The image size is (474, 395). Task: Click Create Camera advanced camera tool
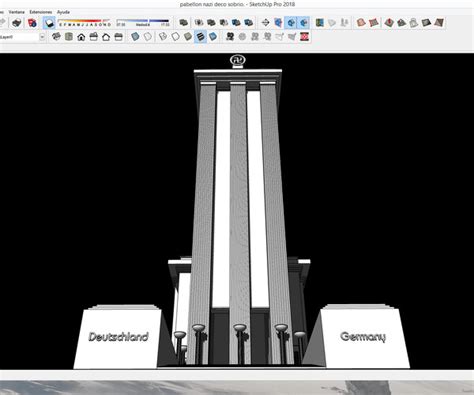pyautogui.click(x=230, y=37)
